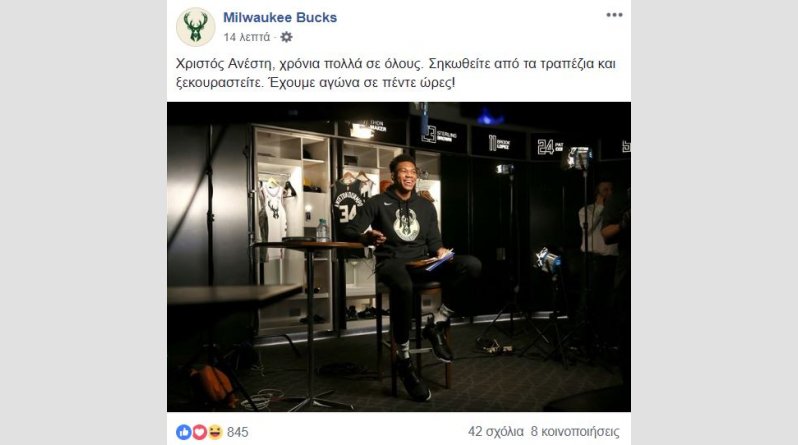This screenshot has width=798, height=445.
Task: Click the "14 λεπτά" timestamp link
Action: [x=247, y=37]
